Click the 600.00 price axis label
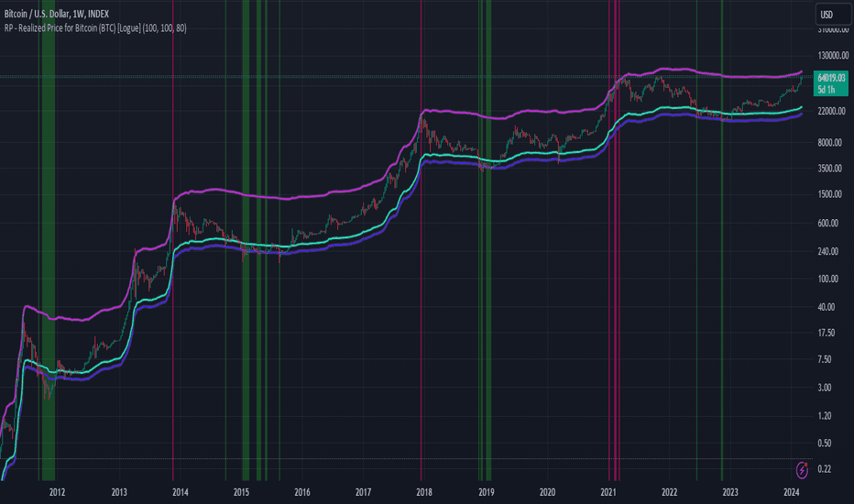854x504 pixels. tap(827, 223)
